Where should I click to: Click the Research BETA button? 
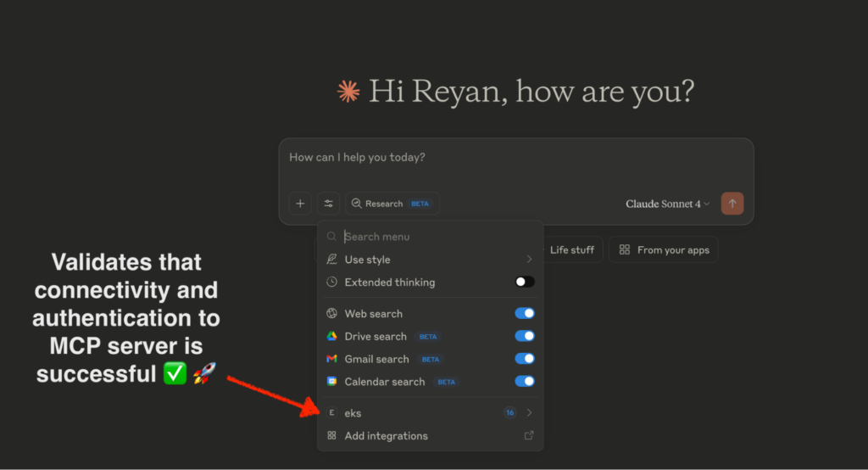(x=392, y=204)
